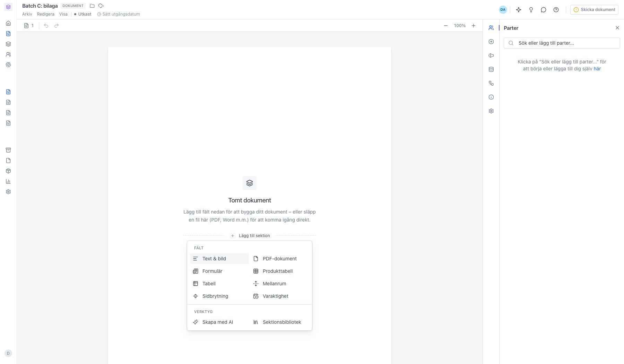The image size is (624, 364).
Task: Open the Arkiv menu
Action: click(27, 14)
